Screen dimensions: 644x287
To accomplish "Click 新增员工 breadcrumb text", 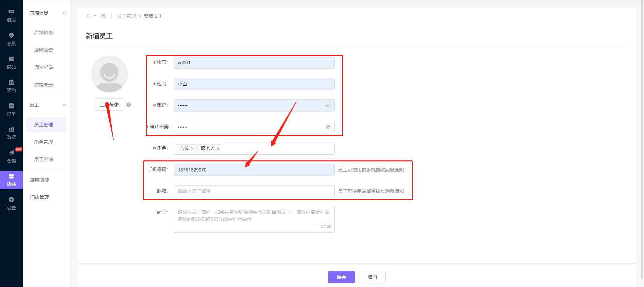I will [153, 16].
